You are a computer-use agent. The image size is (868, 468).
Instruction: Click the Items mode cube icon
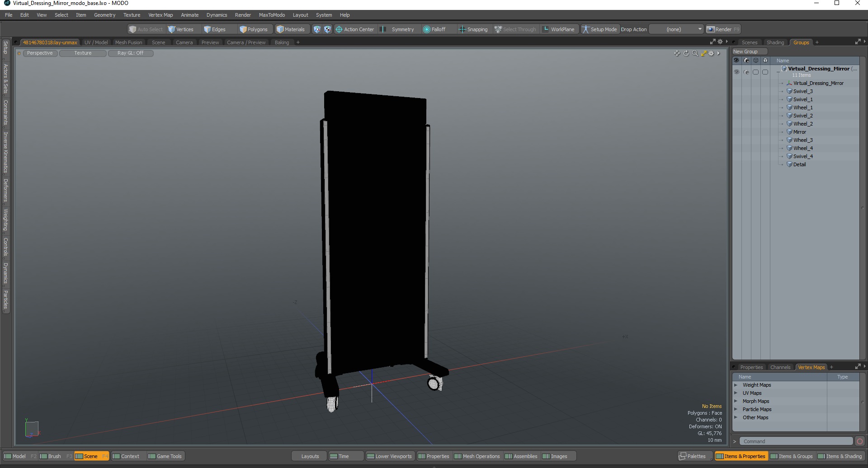317,29
